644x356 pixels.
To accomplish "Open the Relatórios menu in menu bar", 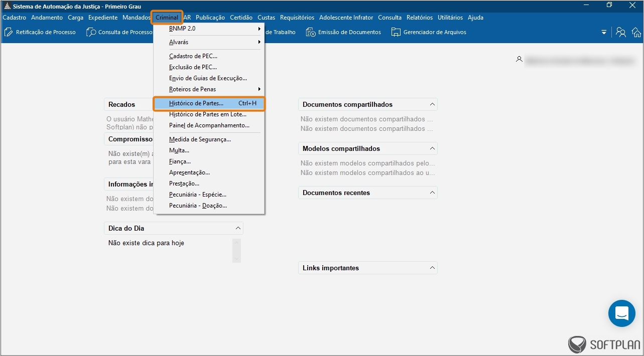I will click(x=419, y=18).
